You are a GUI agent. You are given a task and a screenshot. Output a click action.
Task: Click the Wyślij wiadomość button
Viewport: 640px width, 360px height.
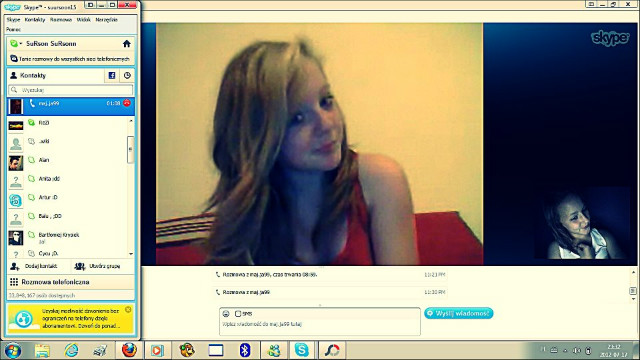[459, 313]
